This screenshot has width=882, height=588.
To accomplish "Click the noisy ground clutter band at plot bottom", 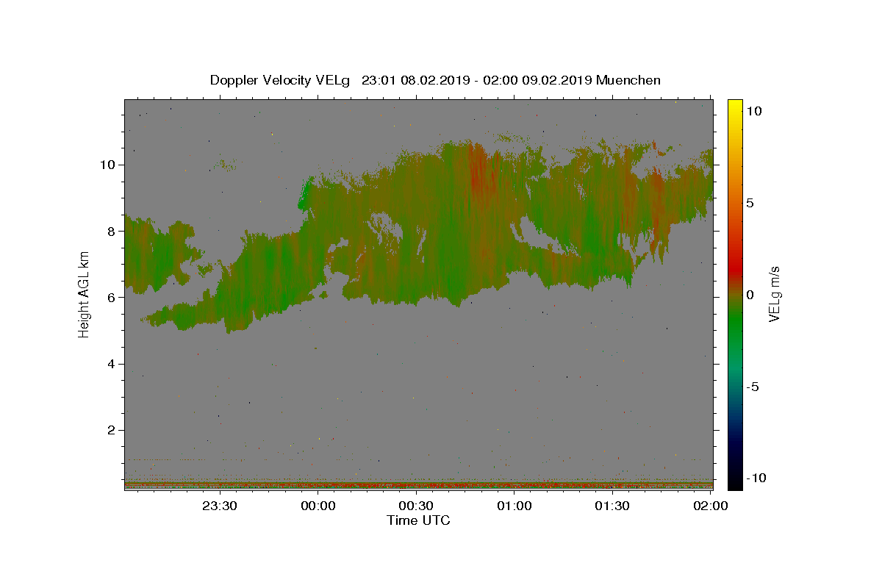I will 418,484.
